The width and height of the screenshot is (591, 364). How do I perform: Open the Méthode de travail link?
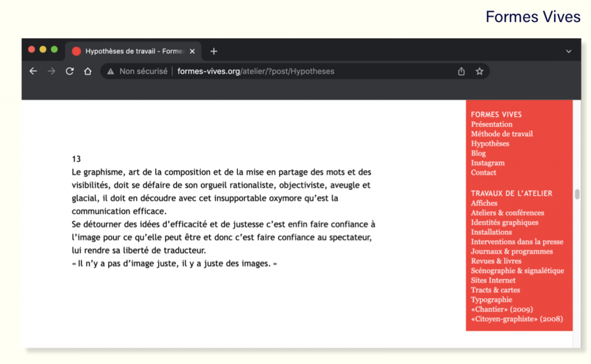[x=502, y=134]
